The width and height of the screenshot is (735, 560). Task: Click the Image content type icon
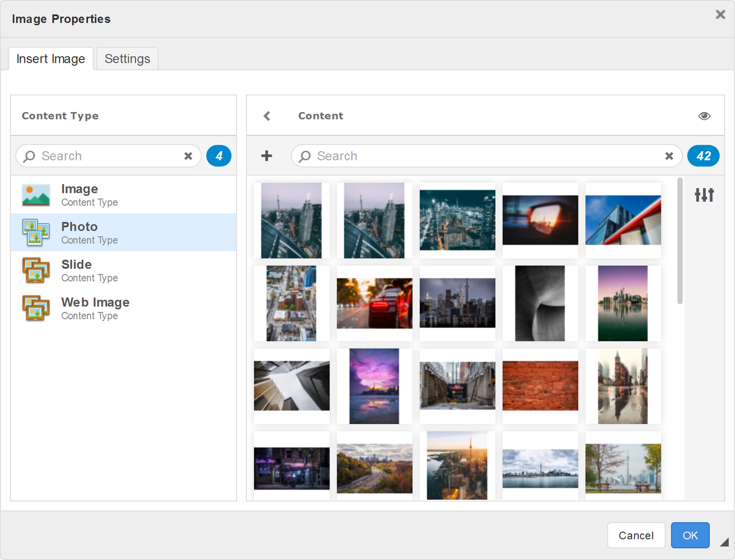click(x=35, y=194)
